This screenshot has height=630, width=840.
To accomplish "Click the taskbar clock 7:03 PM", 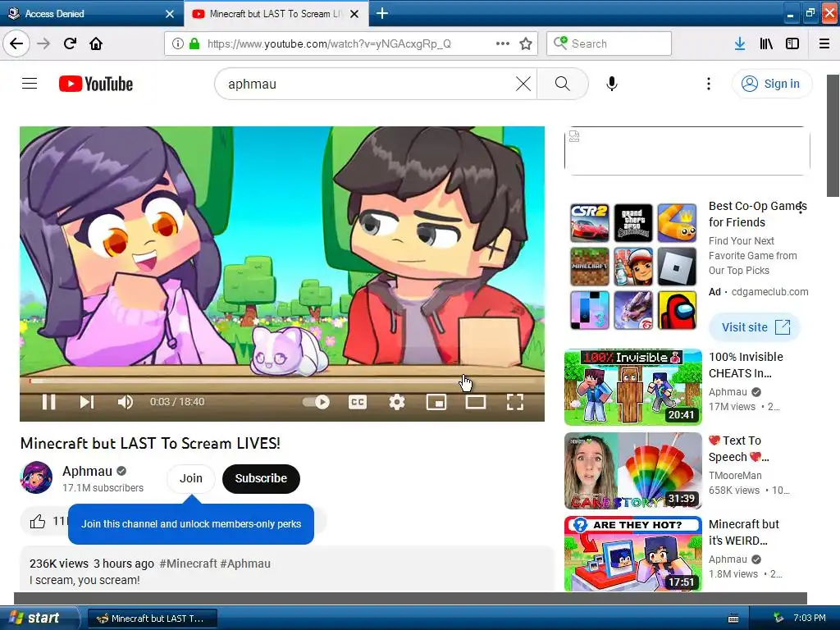I will pos(810,618).
